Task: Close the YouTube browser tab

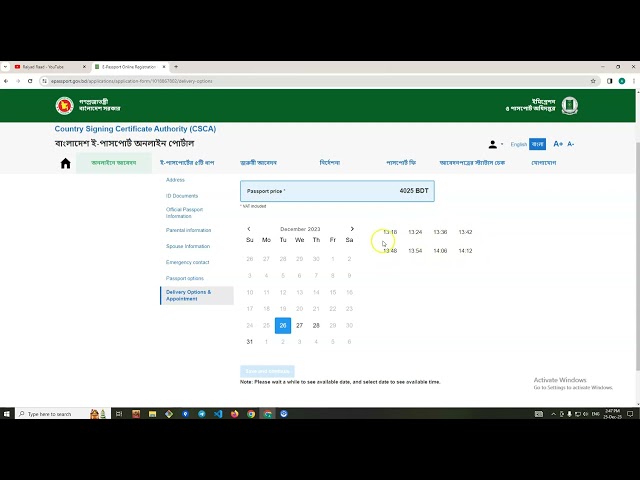Action: (84, 67)
